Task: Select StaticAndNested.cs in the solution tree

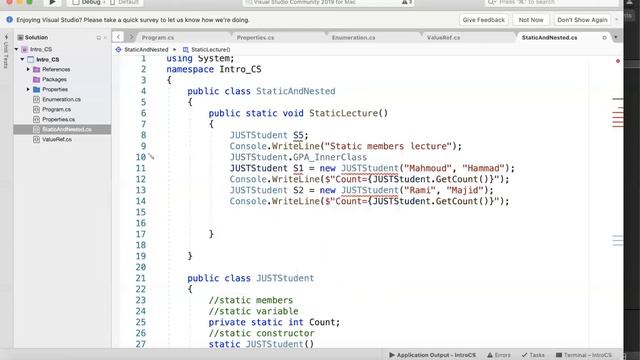Action: pyautogui.click(x=62, y=129)
